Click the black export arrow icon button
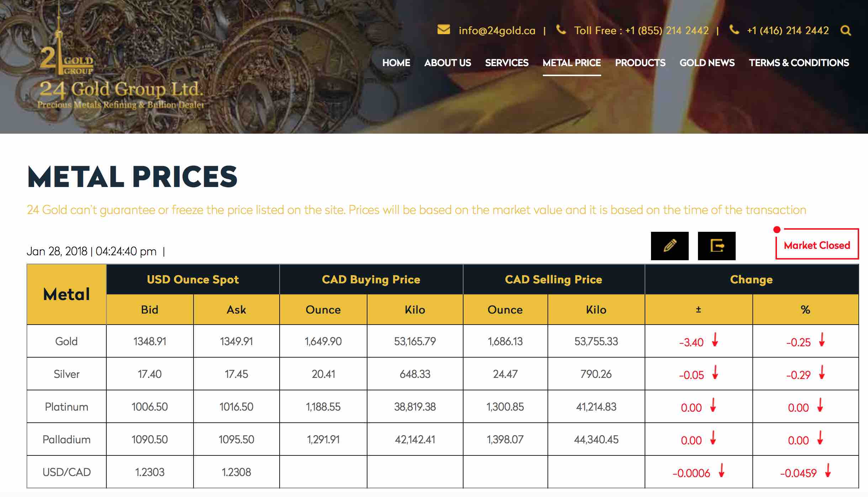Viewport: 868px width, 497px height. [x=716, y=246]
